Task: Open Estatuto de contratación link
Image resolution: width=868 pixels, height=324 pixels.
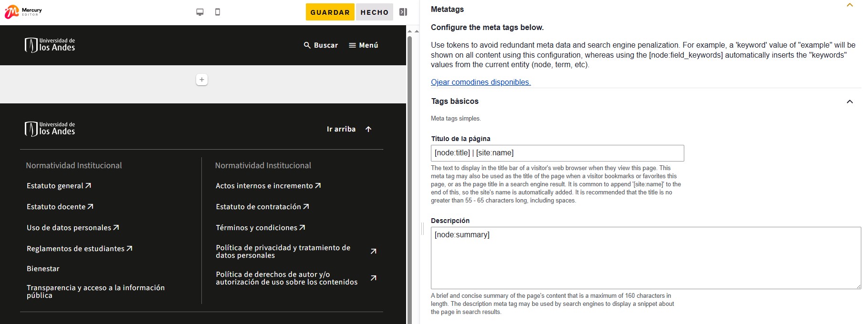Action: 262,207
